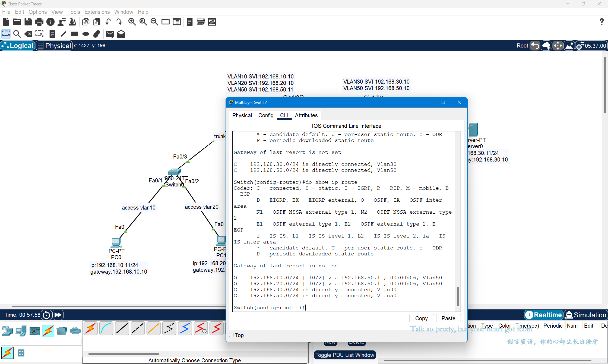The image size is (608, 364).
Task: Choose the blue Serial DTE cable
Action: 185,328
